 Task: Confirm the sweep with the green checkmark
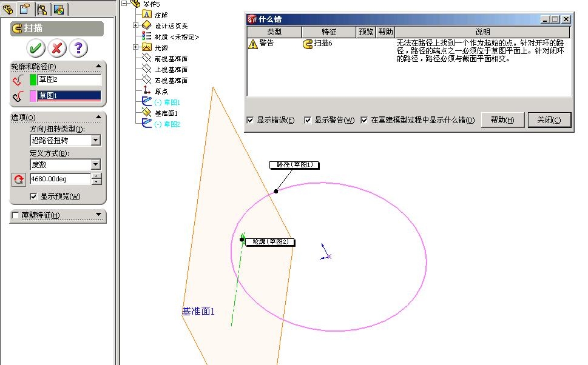coord(35,48)
